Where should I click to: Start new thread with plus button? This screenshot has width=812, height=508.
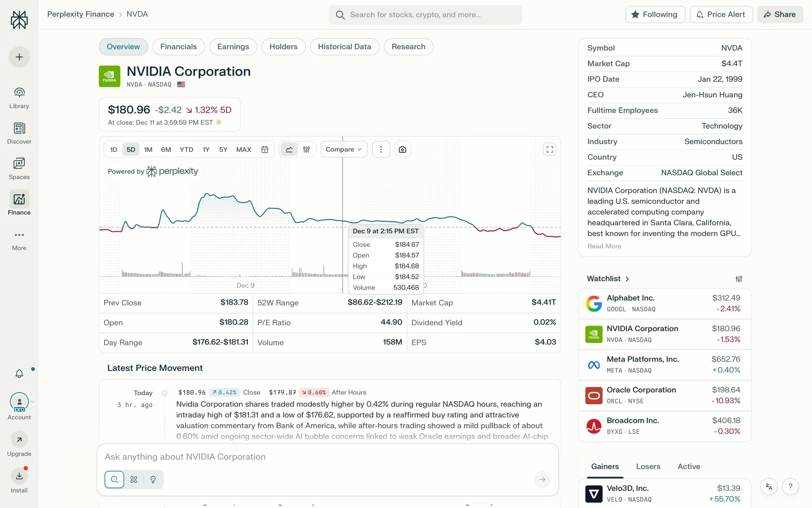pos(19,57)
